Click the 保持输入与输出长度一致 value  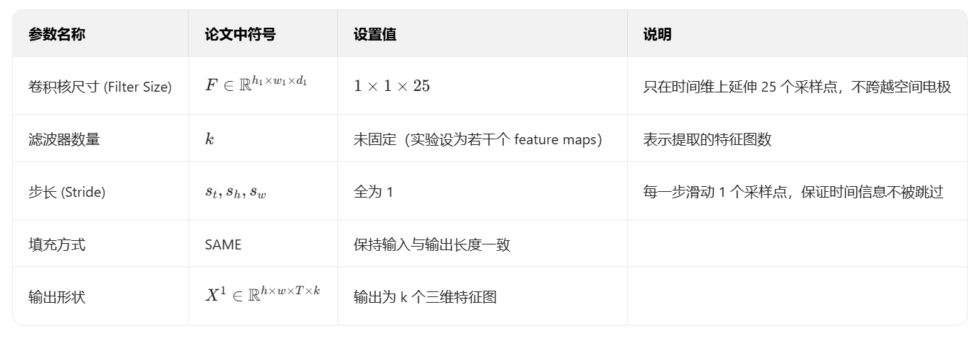pyautogui.click(x=431, y=244)
